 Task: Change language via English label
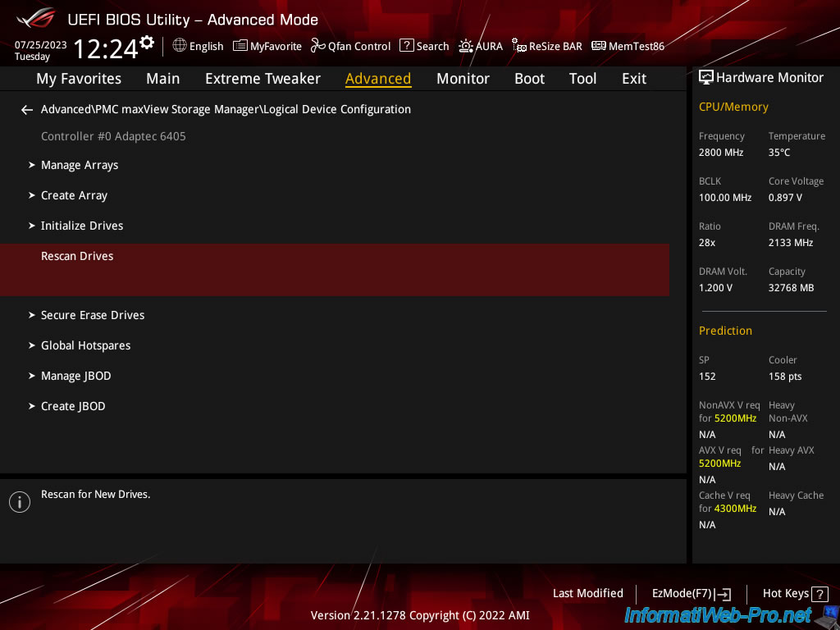pos(206,46)
